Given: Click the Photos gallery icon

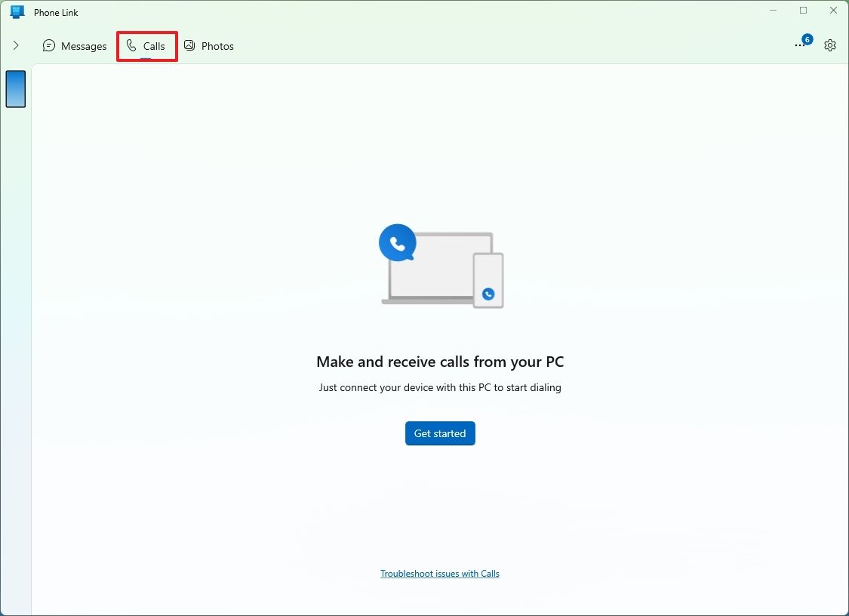Looking at the screenshot, I should pos(189,46).
